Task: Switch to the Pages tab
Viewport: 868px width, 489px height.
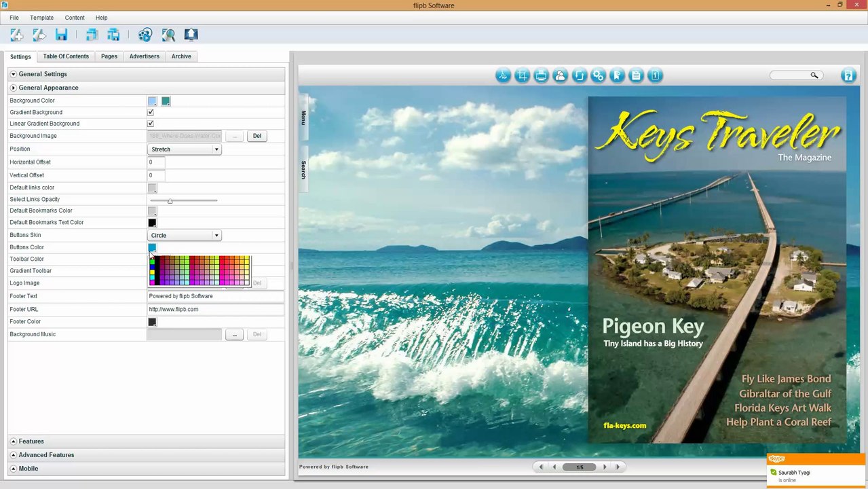Action: click(109, 56)
